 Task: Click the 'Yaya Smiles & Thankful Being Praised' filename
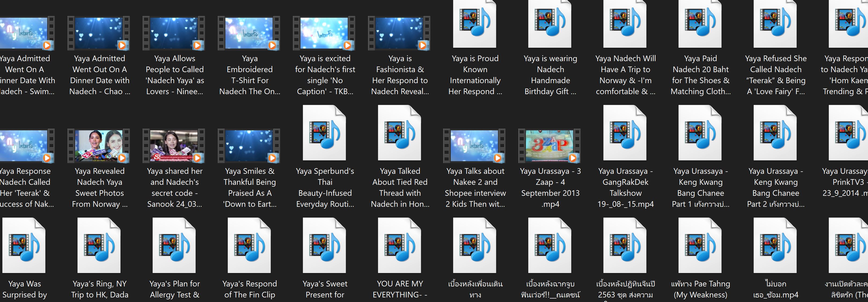click(x=249, y=187)
